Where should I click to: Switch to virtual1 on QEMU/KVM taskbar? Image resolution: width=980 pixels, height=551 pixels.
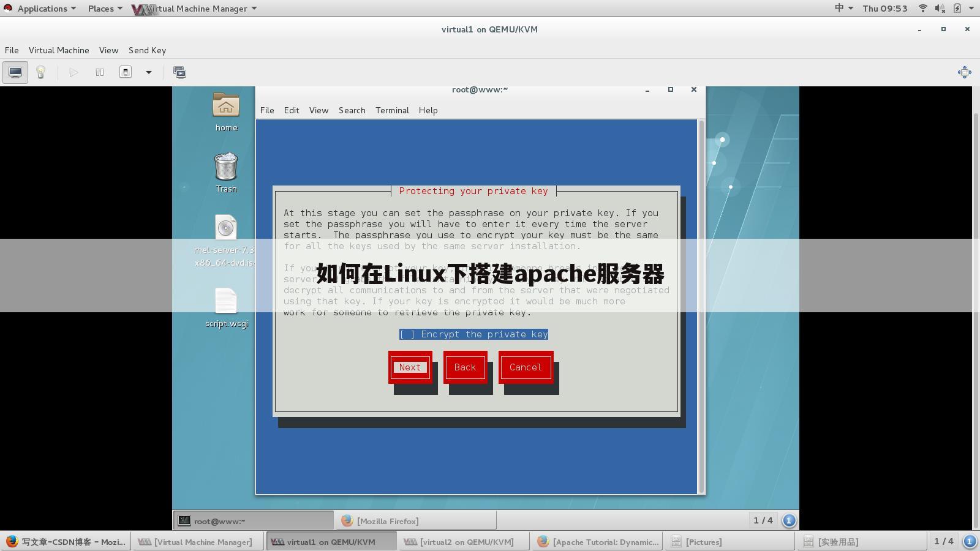click(331, 542)
